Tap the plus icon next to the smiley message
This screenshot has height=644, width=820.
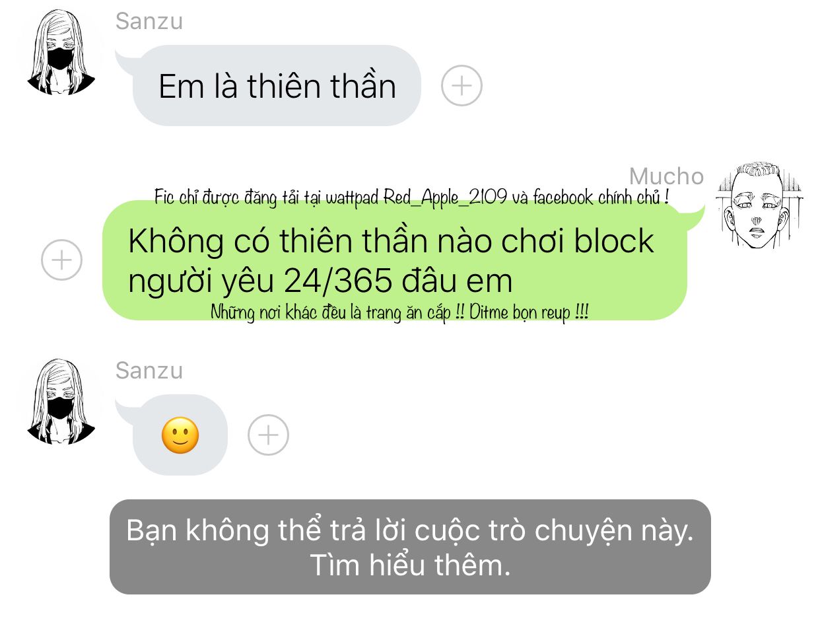point(268,435)
